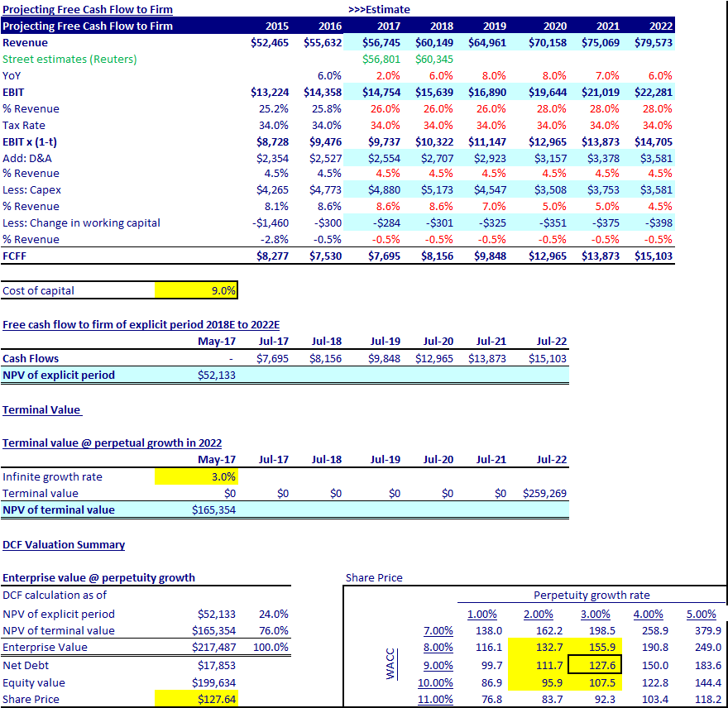728x708 pixels.
Task: Select the Jul-22 terminal value $259,269 cell
Action: point(545,493)
